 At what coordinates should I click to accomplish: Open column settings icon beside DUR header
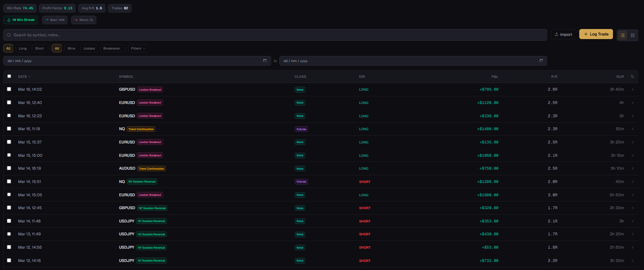tap(632, 77)
